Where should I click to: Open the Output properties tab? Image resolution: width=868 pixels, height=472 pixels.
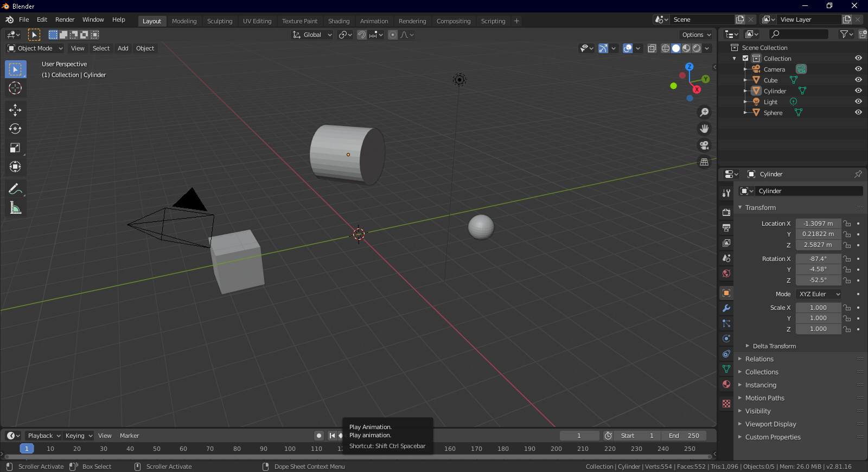coord(726,227)
